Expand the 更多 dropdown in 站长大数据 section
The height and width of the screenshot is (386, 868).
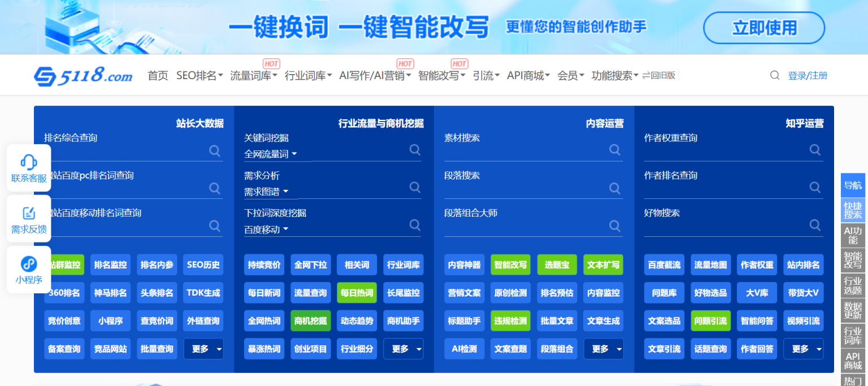tap(203, 349)
